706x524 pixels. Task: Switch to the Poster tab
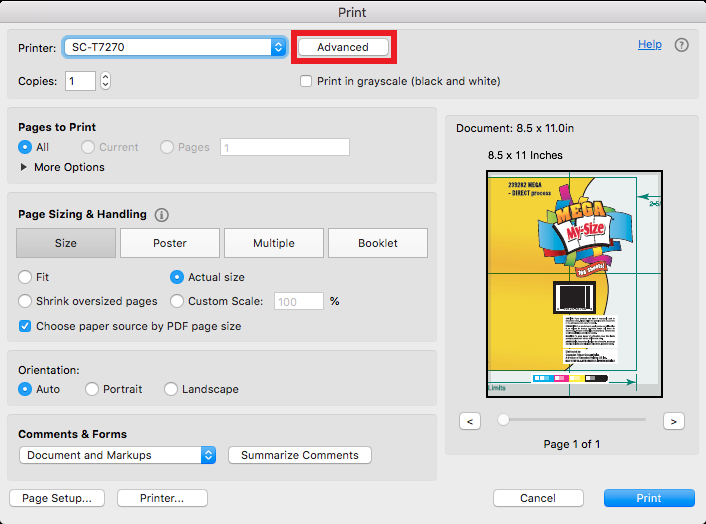[170, 243]
